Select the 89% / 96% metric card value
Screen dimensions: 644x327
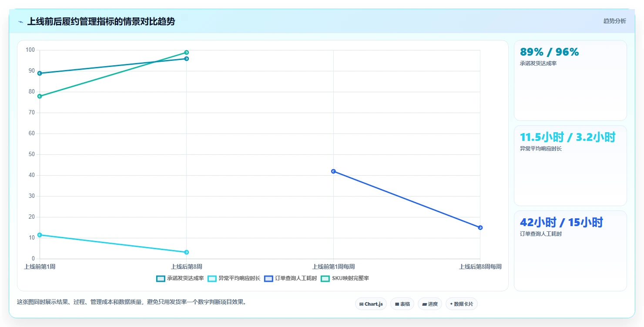tap(549, 52)
